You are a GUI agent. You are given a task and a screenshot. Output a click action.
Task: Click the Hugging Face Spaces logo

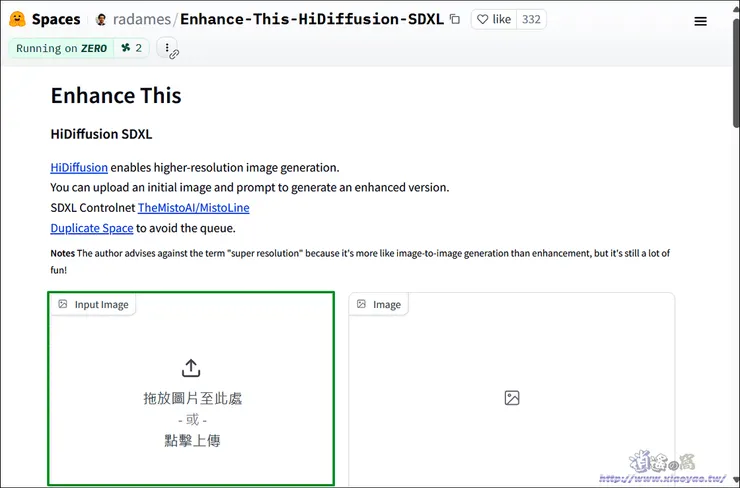point(17,19)
